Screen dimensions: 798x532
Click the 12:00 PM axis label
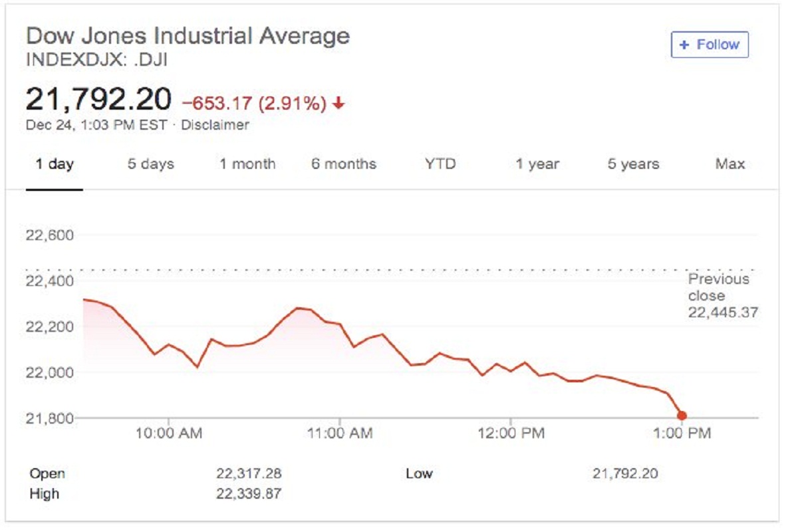[x=510, y=434]
